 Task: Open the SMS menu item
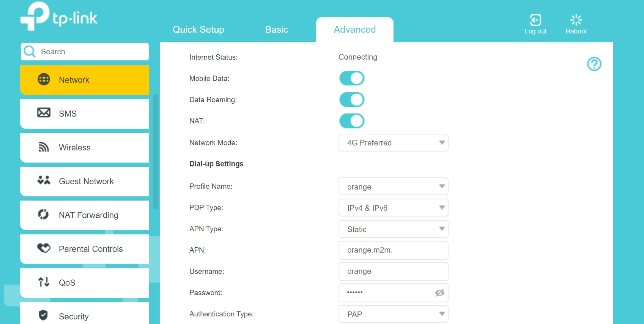pyautogui.click(x=85, y=114)
